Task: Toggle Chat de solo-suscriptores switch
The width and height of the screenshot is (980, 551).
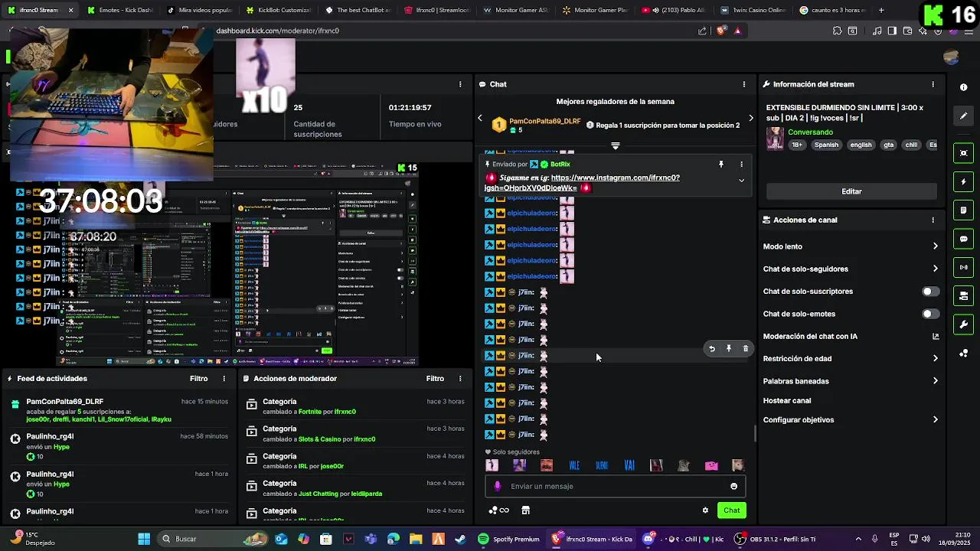Action: pos(930,292)
